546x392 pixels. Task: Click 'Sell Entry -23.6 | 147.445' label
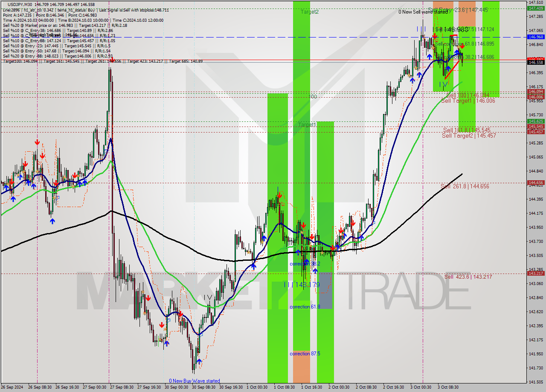click(458, 9)
